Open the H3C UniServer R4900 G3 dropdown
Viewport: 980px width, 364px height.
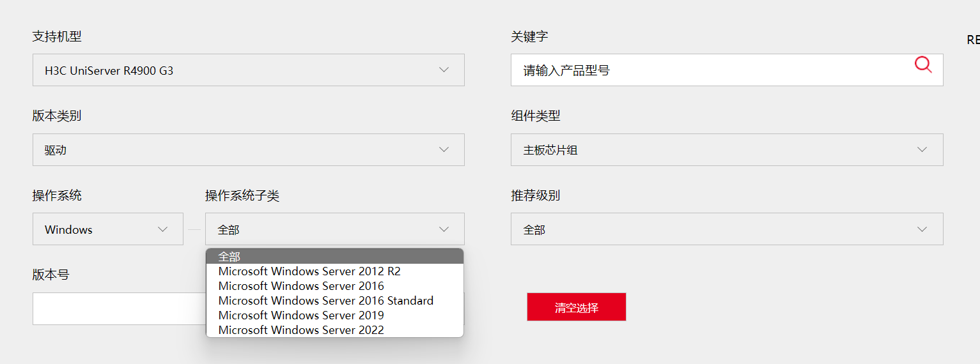point(248,70)
